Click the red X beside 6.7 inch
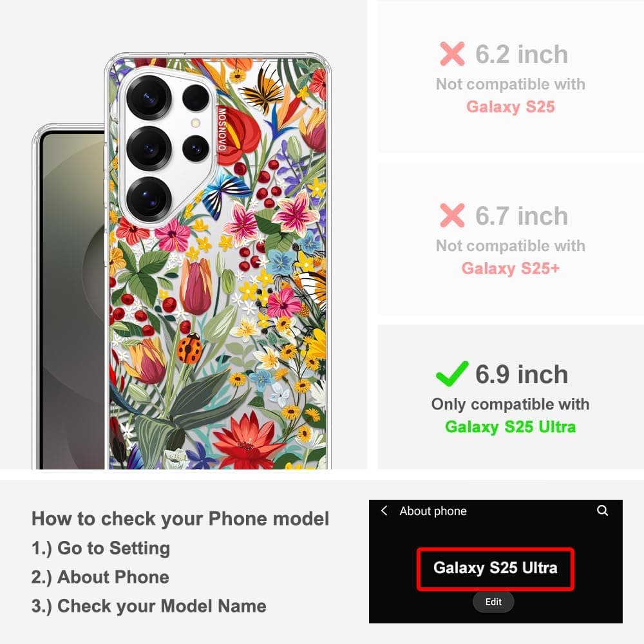Viewport: 644px width, 644px height. tap(452, 215)
